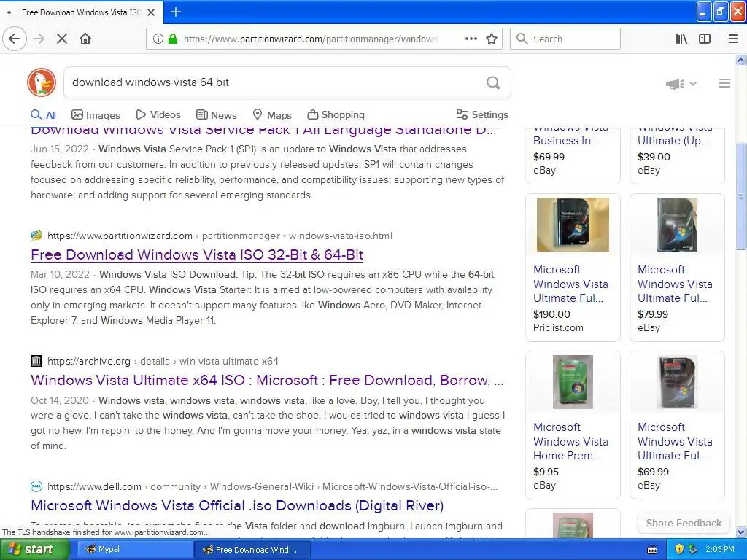Click the https://www.partitionwizard.com result URL
747x560 pixels.
120,236
